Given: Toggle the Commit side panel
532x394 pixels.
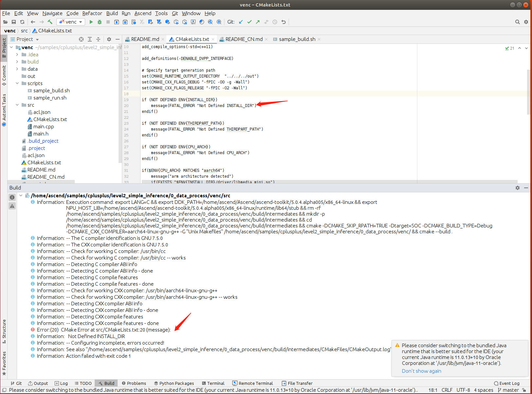Looking at the screenshot, I should click(x=4, y=75).
